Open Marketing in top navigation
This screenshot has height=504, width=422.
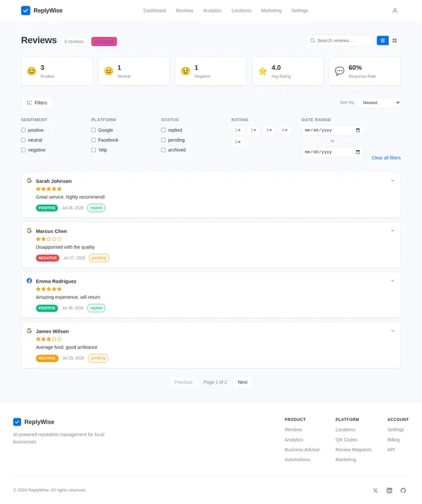tap(271, 11)
